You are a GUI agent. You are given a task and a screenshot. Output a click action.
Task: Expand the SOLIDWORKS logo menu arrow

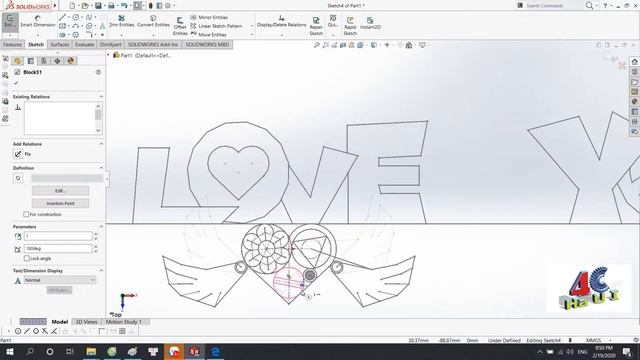55,6
